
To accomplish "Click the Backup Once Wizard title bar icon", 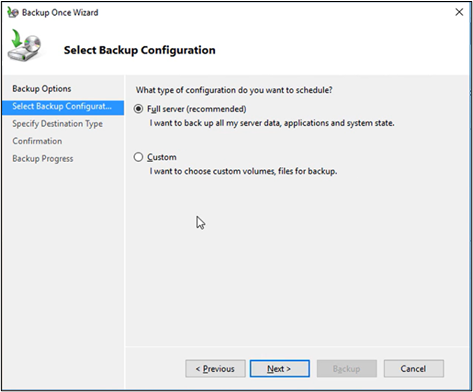I will click(x=13, y=12).
